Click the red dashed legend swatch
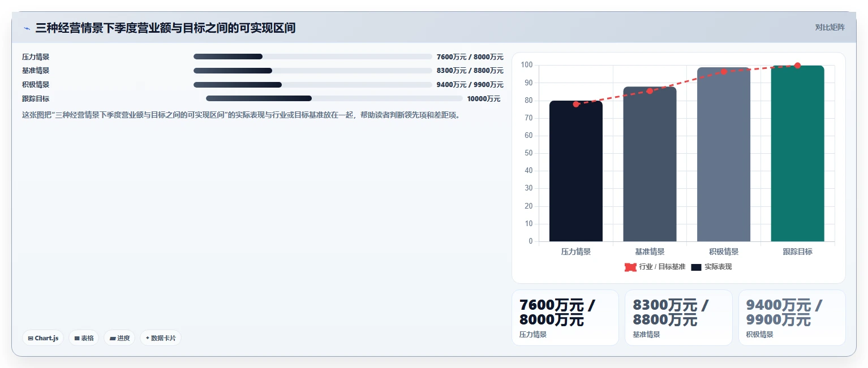868x368 pixels. 630,267
